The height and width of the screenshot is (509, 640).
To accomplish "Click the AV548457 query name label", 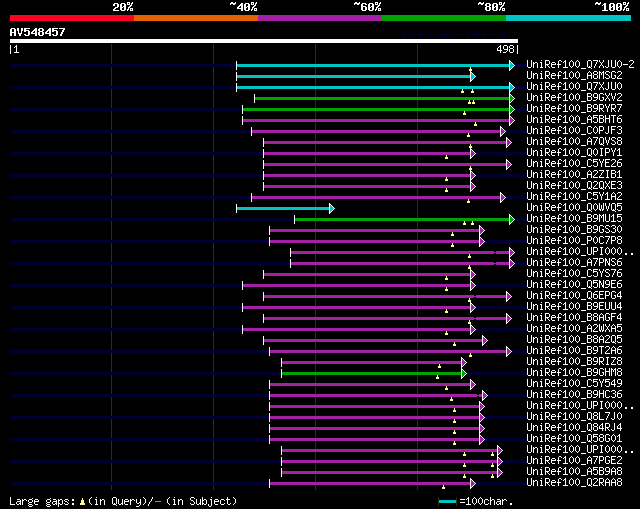I will (38, 32).
